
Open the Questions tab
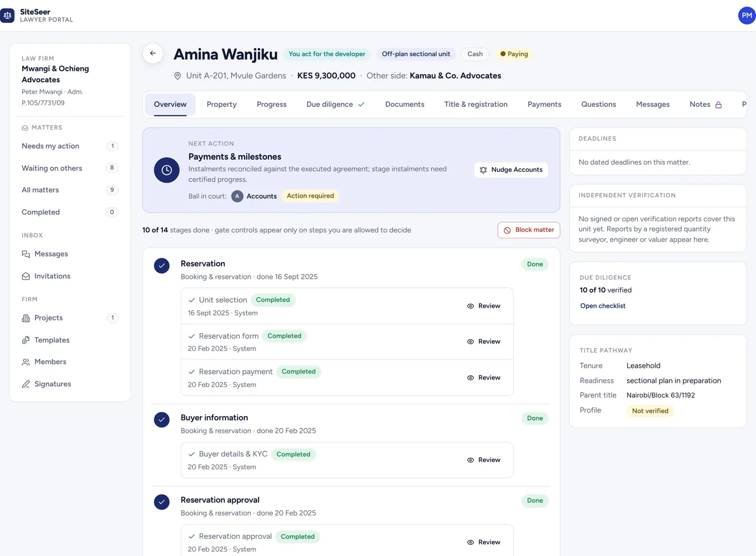click(x=599, y=104)
